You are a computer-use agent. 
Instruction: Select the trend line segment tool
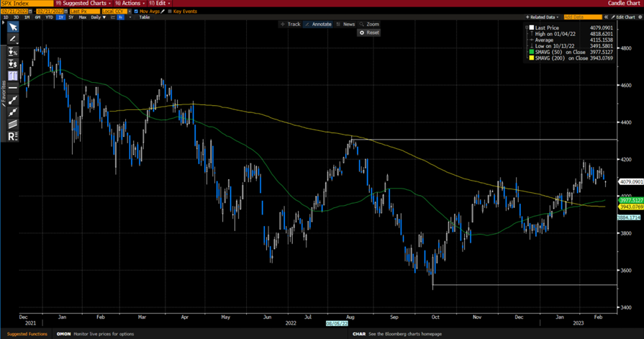click(13, 100)
